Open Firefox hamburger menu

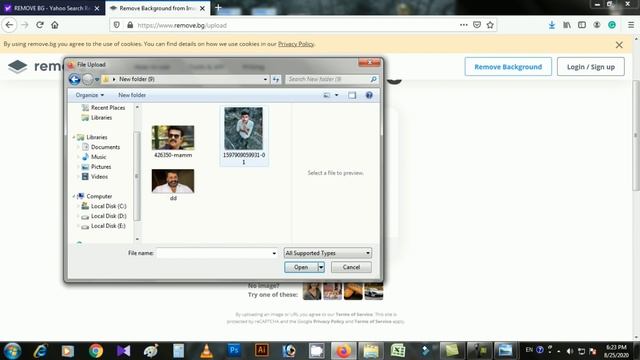(x=631, y=25)
